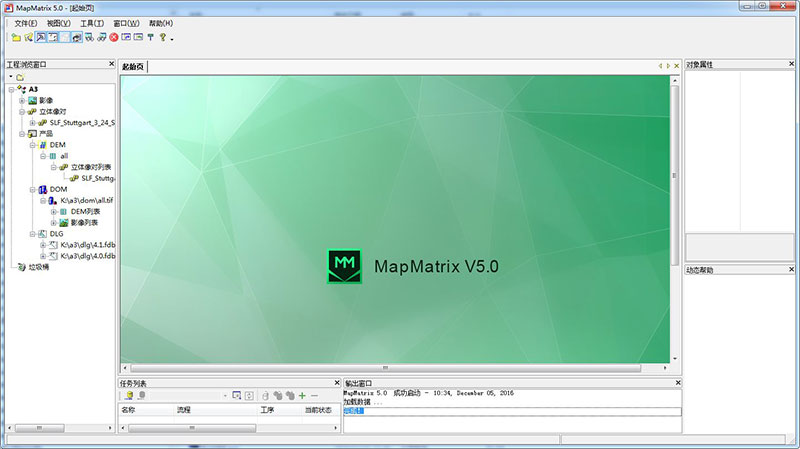Click the yellow left tab-scroll arrow
Image resolution: width=800 pixels, height=449 pixels.
(660, 66)
